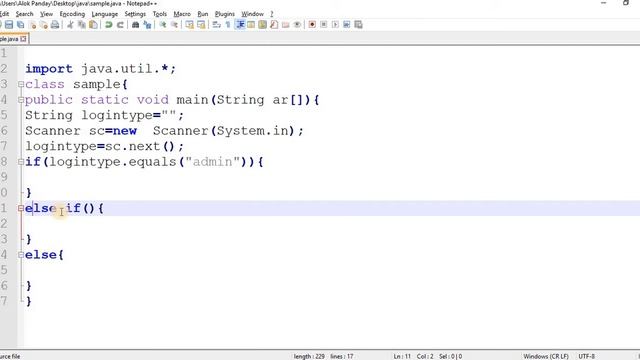This screenshot has width=640, height=360.
Task: Open the Encoding menu
Action: coord(72,14)
